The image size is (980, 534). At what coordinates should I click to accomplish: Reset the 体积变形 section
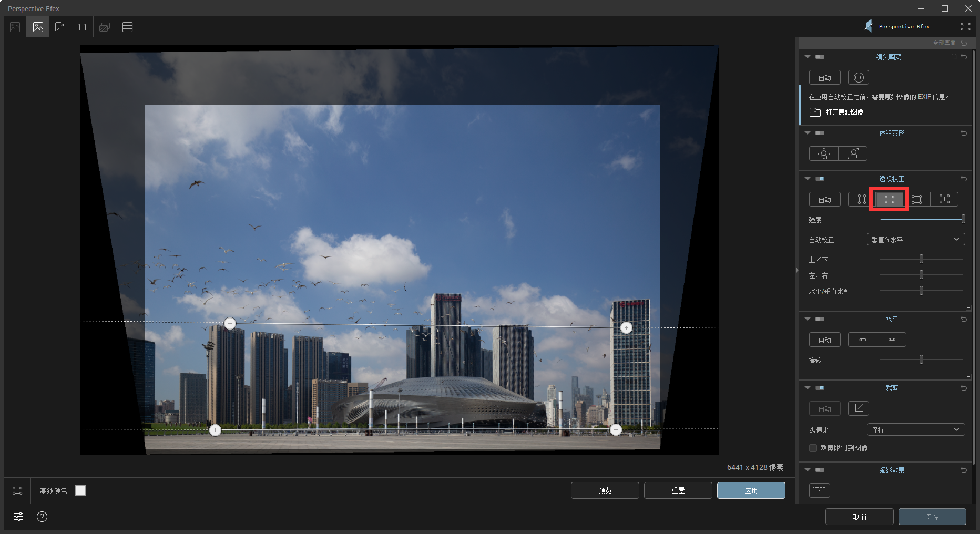tap(964, 133)
